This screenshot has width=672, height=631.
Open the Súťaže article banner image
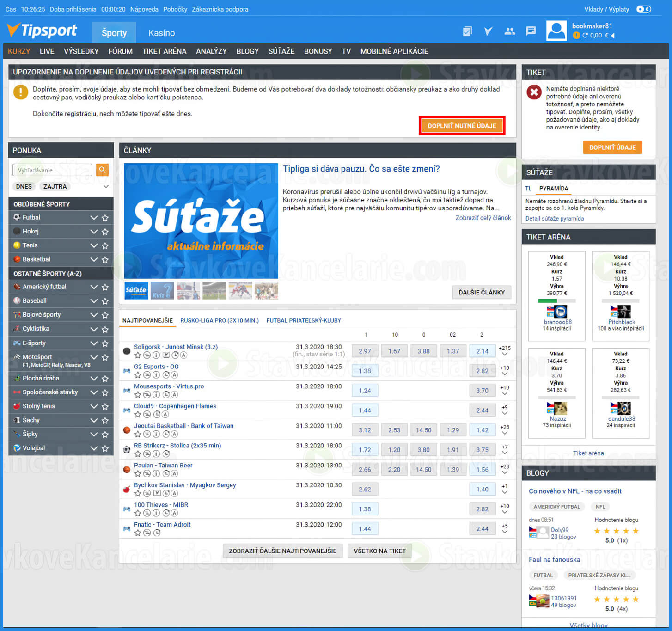(x=201, y=221)
